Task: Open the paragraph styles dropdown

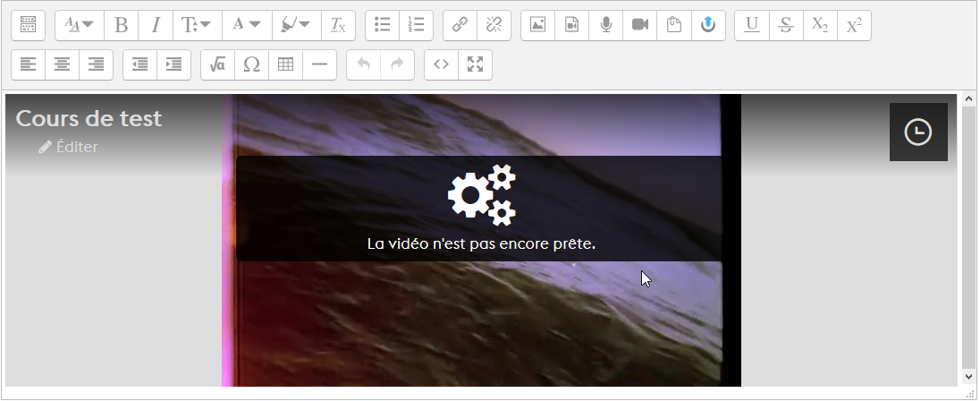Action: [x=80, y=25]
